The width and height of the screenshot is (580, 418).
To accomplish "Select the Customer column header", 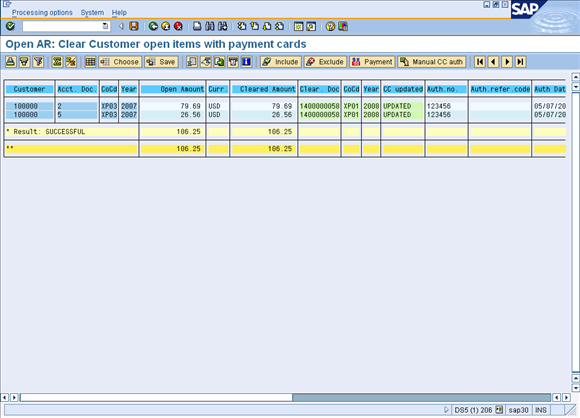I will point(29,89).
